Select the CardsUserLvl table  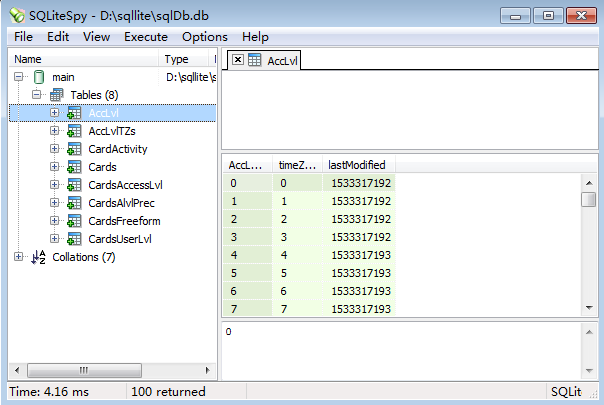120,239
